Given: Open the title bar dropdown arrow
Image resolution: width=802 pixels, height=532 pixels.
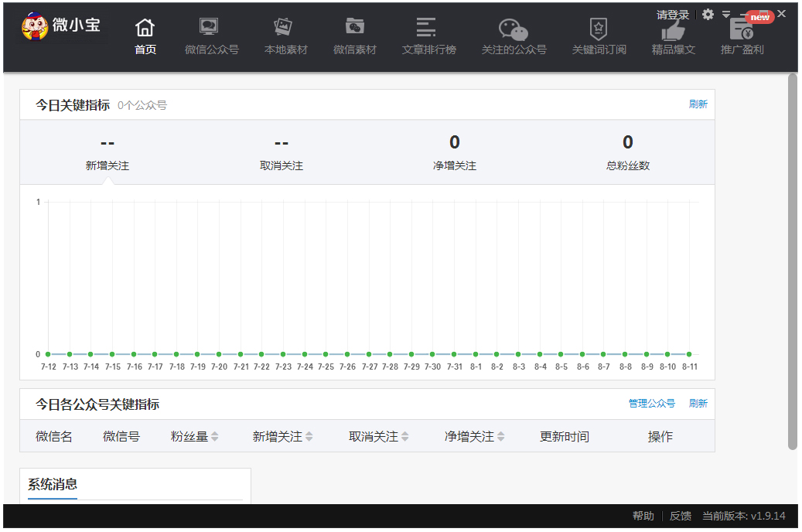Looking at the screenshot, I should point(725,14).
